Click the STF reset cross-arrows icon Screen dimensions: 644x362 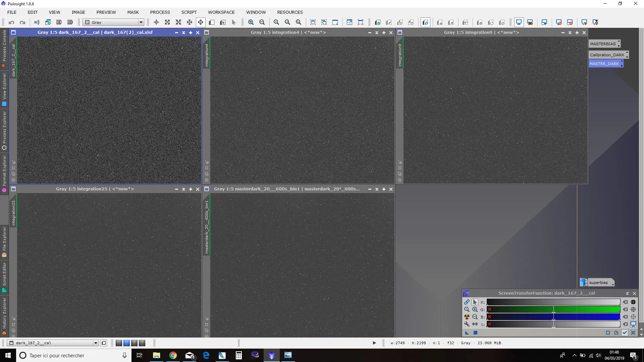coord(633,333)
